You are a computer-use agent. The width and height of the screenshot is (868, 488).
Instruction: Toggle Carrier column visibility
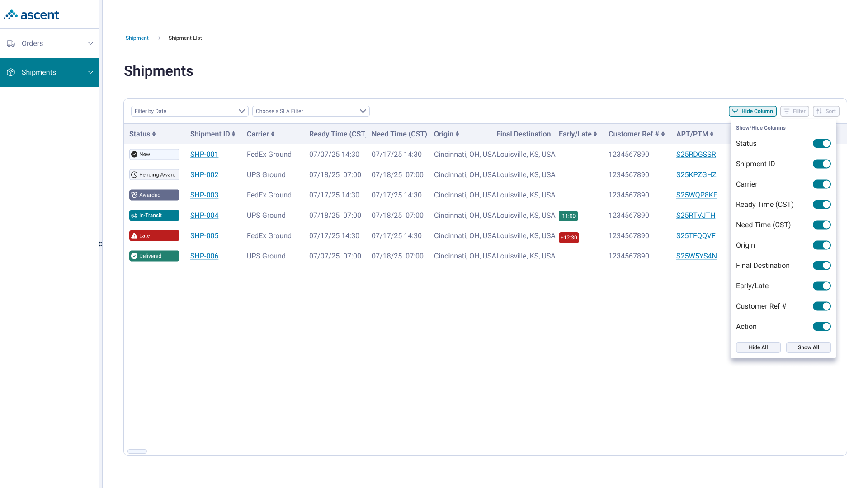821,184
